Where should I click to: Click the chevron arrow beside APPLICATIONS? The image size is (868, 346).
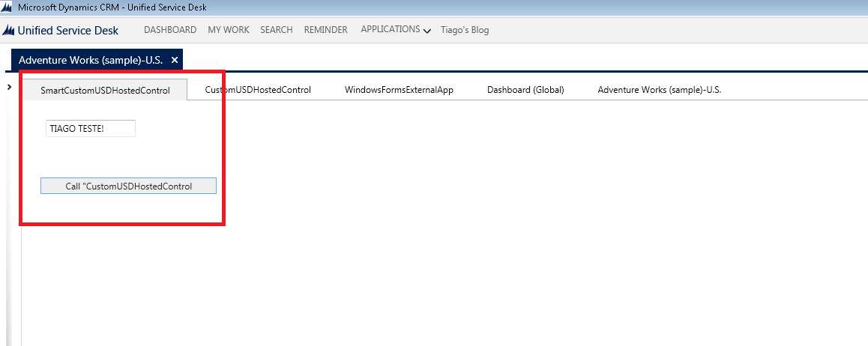[x=427, y=31]
